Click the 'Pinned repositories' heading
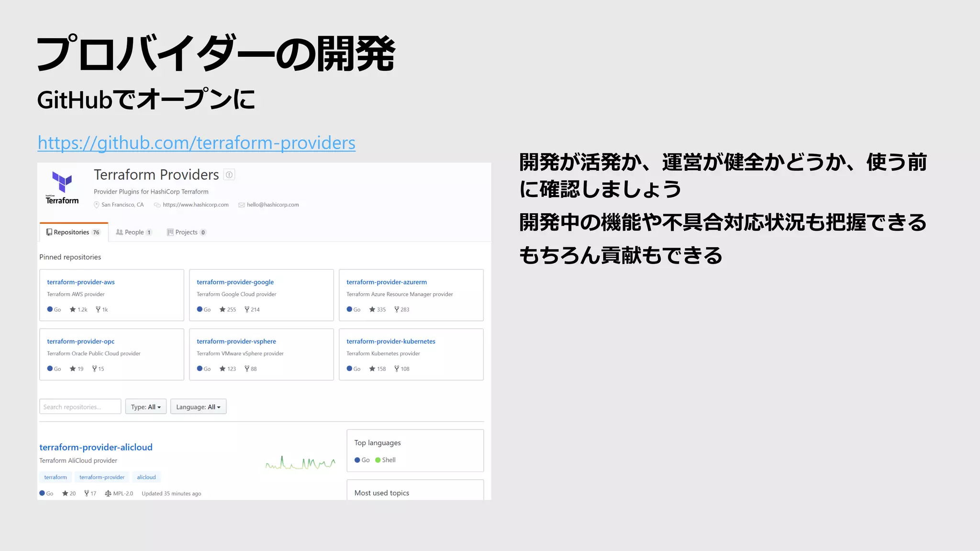Viewport: 980px width, 551px height. [x=70, y=257]
